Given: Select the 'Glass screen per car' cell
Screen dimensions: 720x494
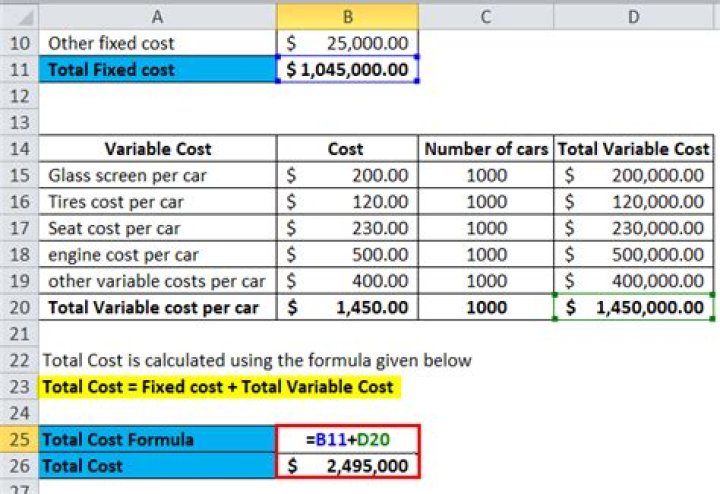Looking at the screenshot, I should point(158,175).
